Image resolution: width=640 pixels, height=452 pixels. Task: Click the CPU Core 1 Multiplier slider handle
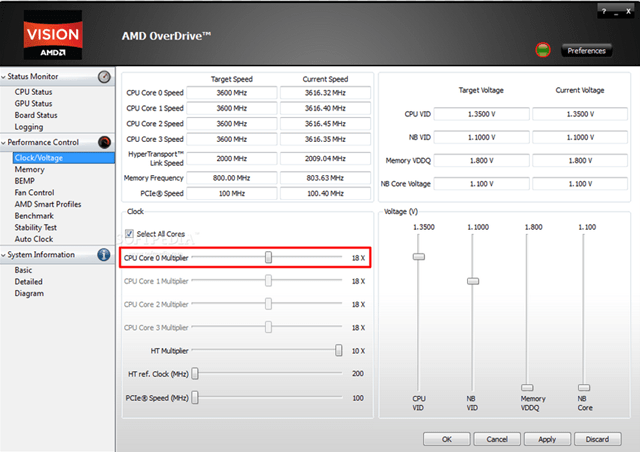pos(268,281)
